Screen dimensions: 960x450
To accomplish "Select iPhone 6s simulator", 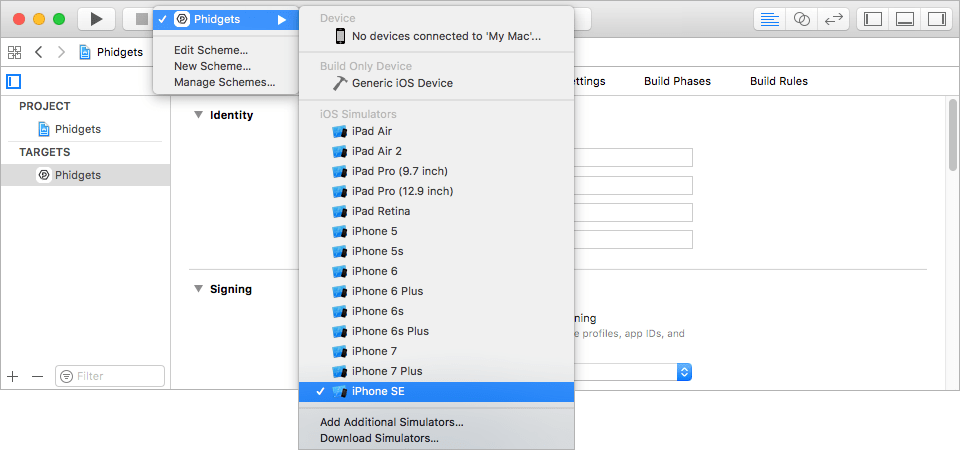I will click(436, 311).
